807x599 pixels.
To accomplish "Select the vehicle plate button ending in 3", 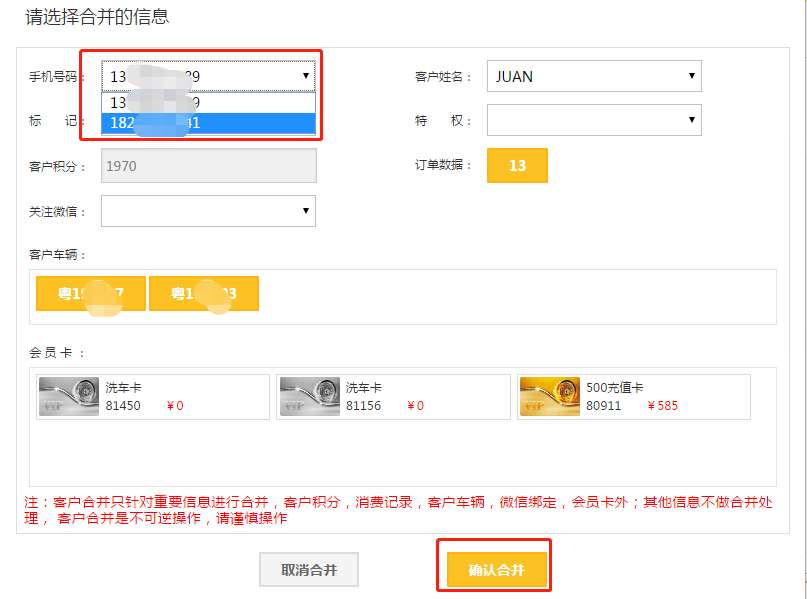I will (x=204, y=293).
